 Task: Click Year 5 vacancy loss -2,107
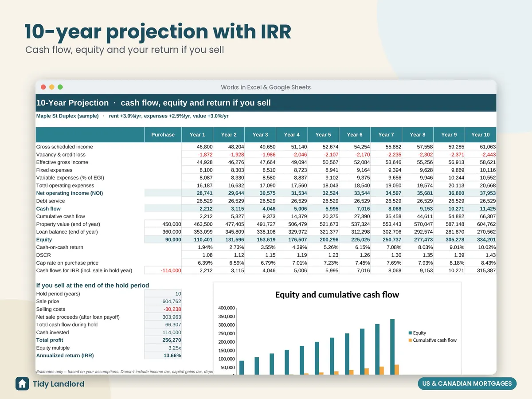[323, 155]
